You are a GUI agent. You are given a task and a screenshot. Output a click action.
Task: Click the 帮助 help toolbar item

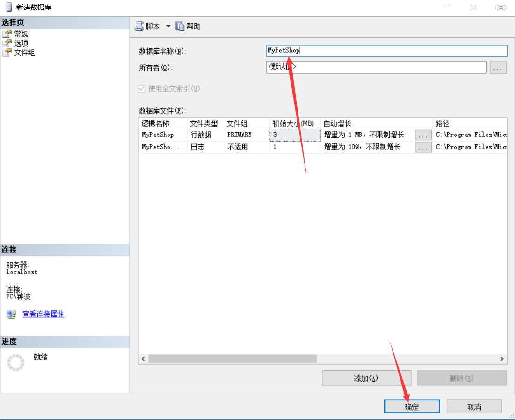click(188, 26)
